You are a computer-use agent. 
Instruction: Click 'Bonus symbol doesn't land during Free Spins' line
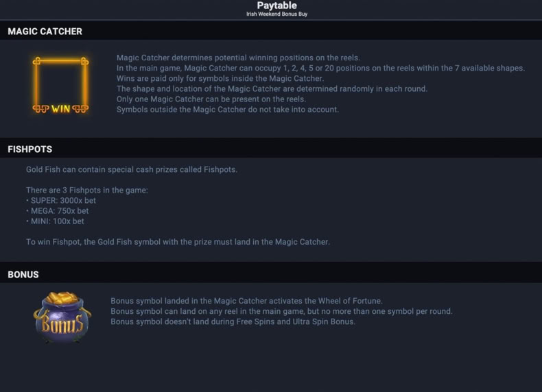coord(233,321)
